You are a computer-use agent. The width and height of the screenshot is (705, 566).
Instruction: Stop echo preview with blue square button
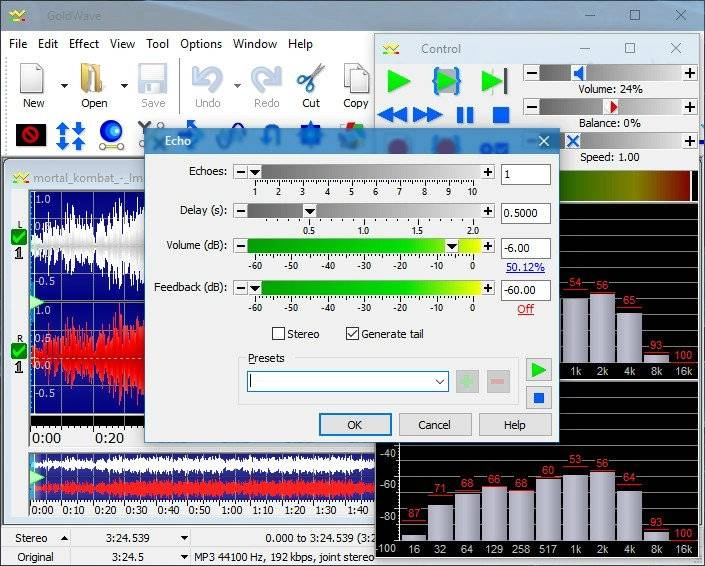[x=539, y=398]
